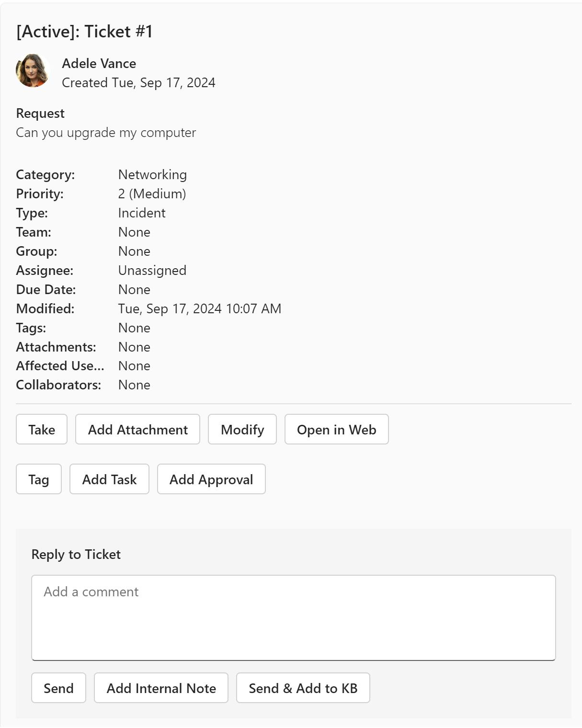Click the Modified timestamp value
Screen dimensions: 582x728
tap(199, 309)
